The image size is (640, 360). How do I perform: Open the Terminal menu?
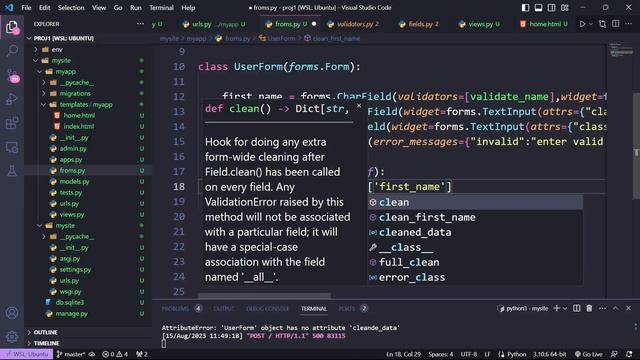point(161,8)
